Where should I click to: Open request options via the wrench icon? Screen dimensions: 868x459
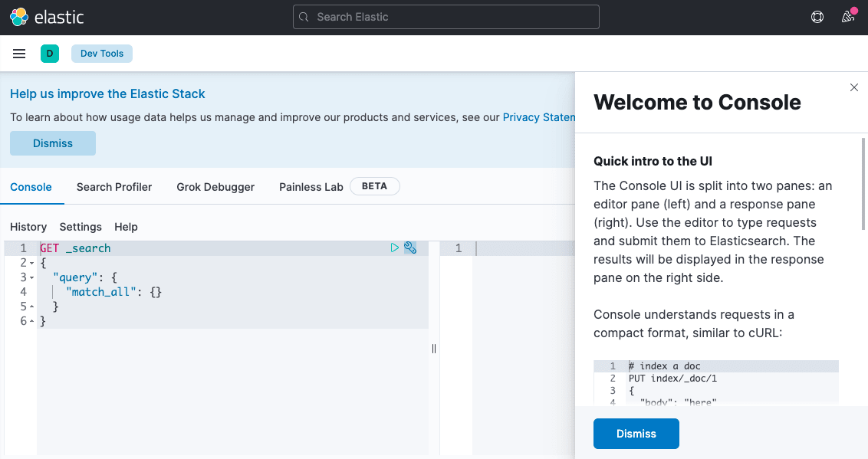[410, 248]
